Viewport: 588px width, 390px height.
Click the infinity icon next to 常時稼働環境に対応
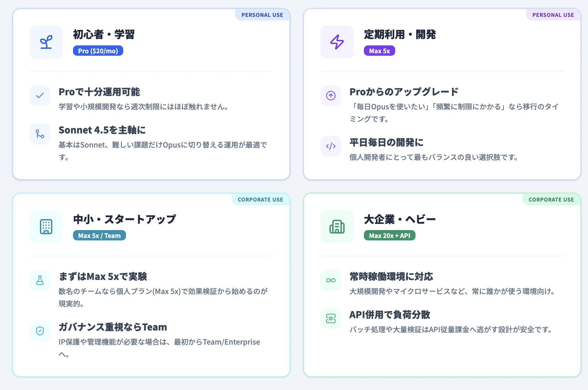click(x=330, y=280)
